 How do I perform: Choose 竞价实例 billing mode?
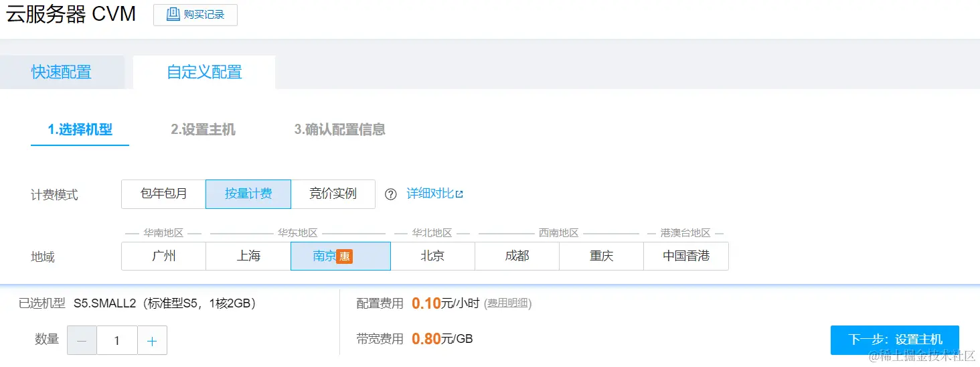click(333, 194)
